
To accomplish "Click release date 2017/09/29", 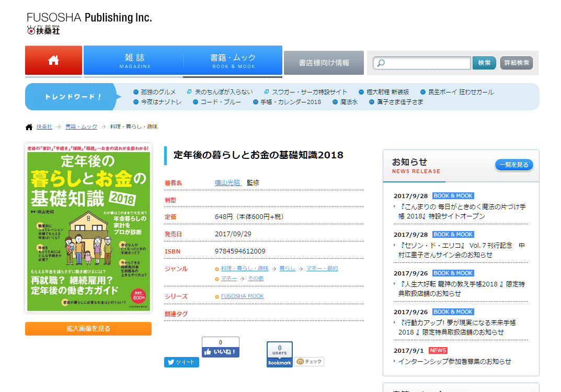I will (233, 234).
